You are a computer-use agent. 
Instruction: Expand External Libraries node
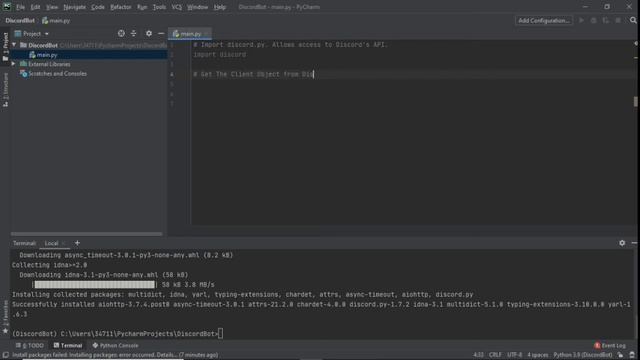pyautogui.click(x=13, y=64)
